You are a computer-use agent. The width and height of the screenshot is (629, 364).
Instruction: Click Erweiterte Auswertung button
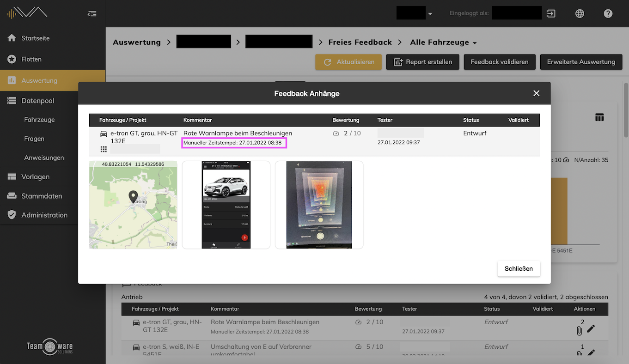(581, 62)
